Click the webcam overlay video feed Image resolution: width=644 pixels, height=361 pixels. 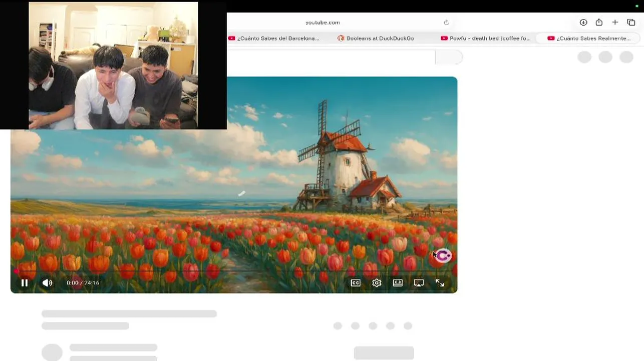[113, 65]
